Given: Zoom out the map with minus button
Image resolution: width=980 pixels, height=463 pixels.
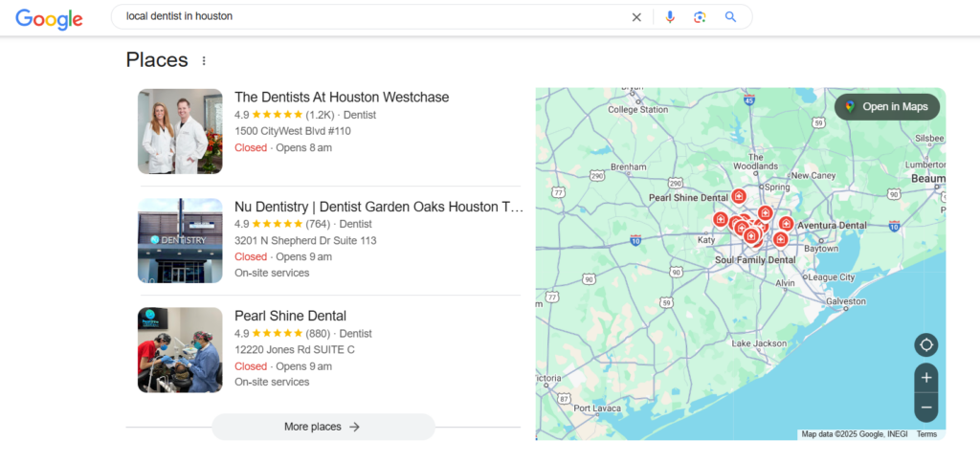Looking at the screenshot, I should click(926, 408).
